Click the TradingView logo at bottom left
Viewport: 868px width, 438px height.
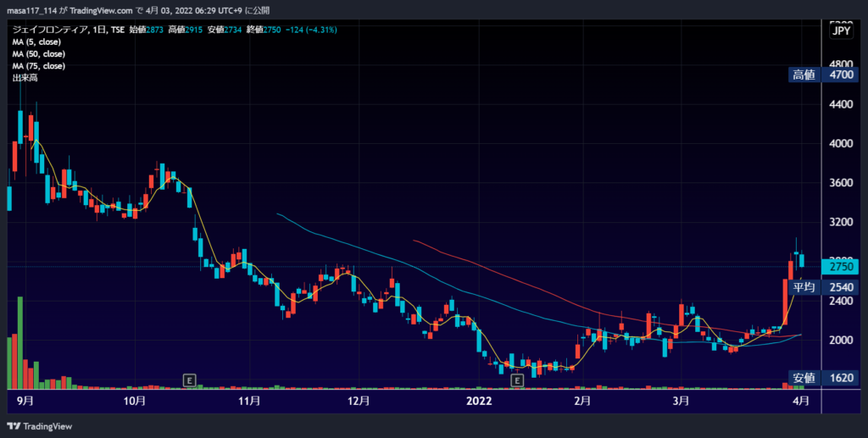pos(39,426)
